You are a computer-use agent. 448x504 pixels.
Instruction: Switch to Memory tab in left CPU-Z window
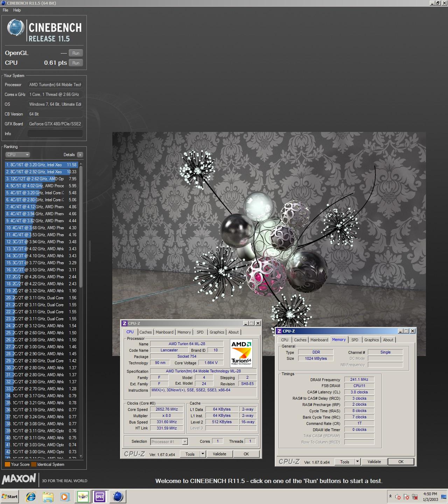pyautogui.click(x=184, y=332)
